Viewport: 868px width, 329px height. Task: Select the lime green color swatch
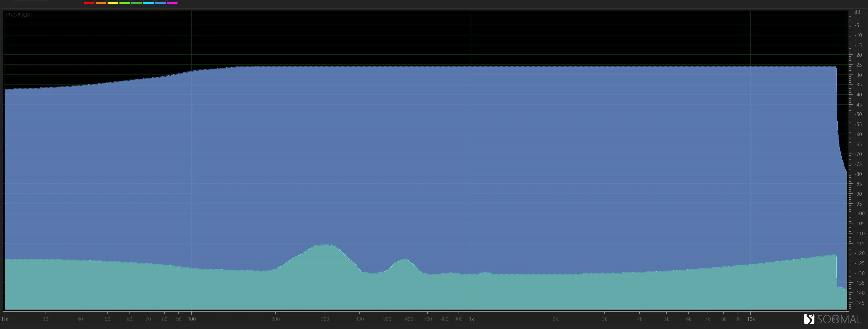pos(125,3)
